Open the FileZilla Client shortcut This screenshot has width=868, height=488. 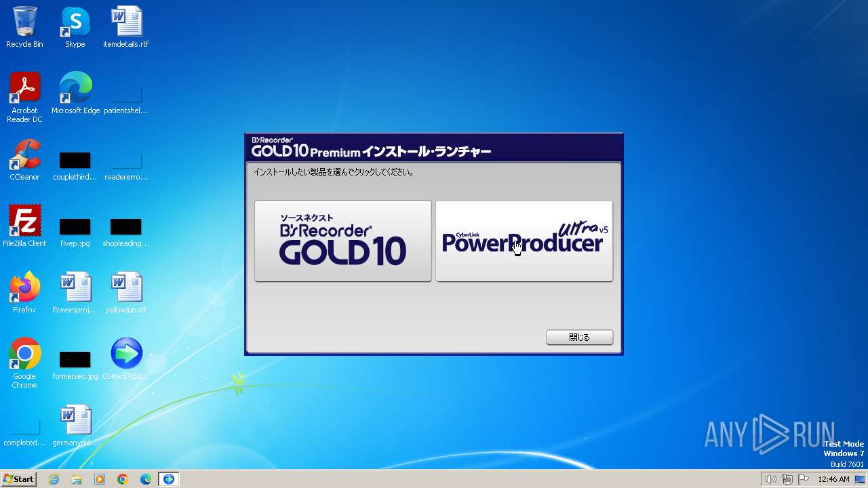click(24, 226)
